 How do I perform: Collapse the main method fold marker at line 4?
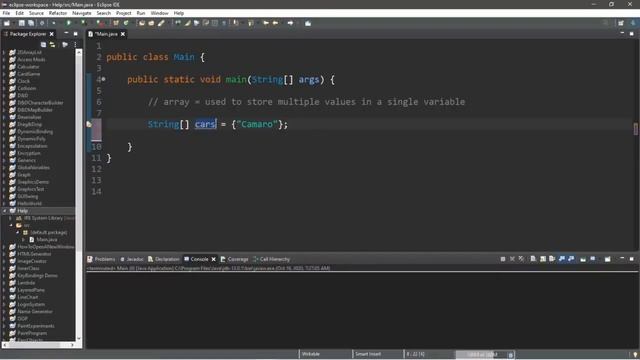point(104,79)
